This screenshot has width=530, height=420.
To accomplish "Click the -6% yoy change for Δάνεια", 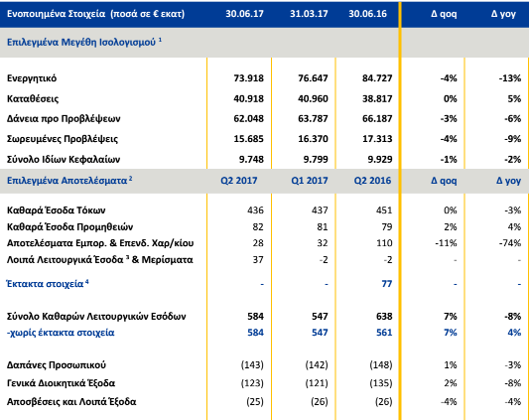I will [x=512, y=119].
